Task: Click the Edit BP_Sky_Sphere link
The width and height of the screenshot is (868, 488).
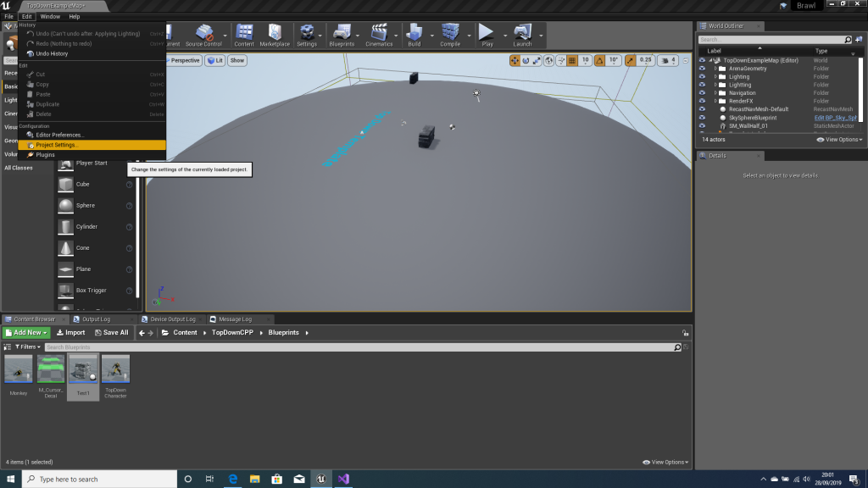Action: [836, 118]
